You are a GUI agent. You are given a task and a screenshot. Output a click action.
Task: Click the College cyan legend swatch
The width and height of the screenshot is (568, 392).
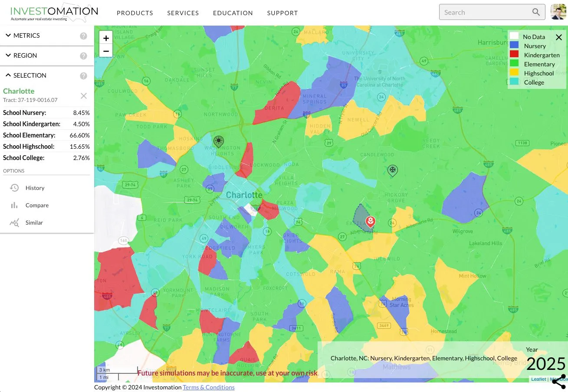pos(514,82)
